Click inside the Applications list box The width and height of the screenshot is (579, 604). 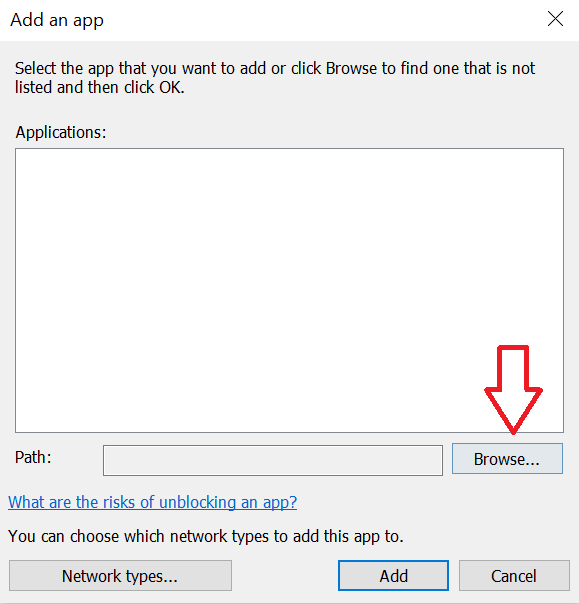[x=289, y=290]
